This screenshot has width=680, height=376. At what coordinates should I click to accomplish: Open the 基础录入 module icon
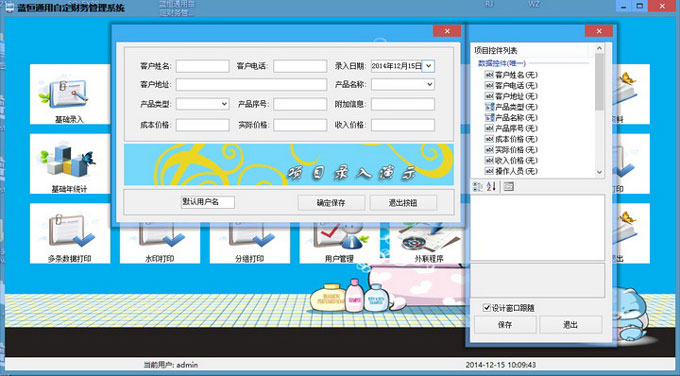click(x=69, y=94)
